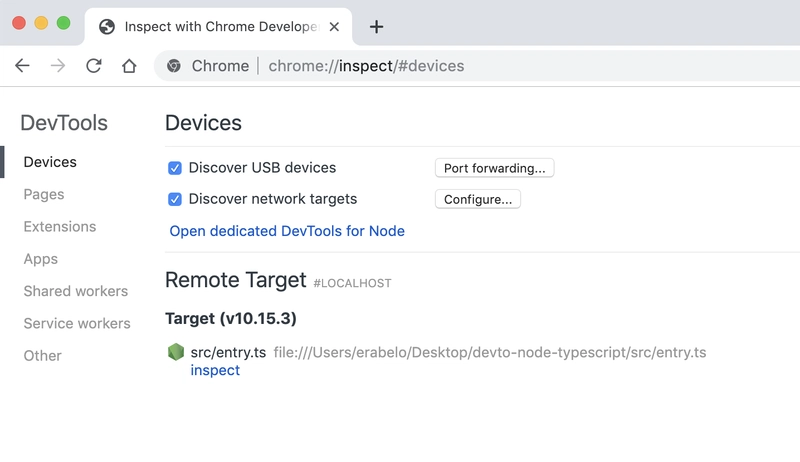800x462 pixels.
Task: Select the Inspect with Chrome Developer tab
Action: [x=218, y=27]
